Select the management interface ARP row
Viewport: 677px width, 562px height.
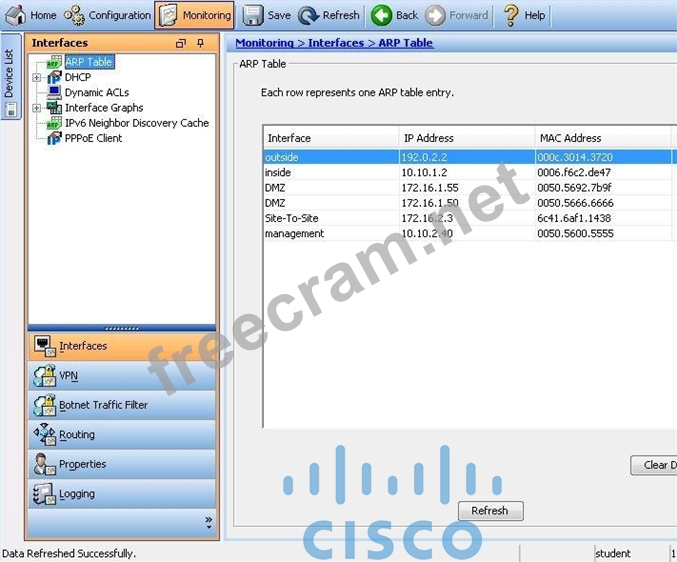294,233
